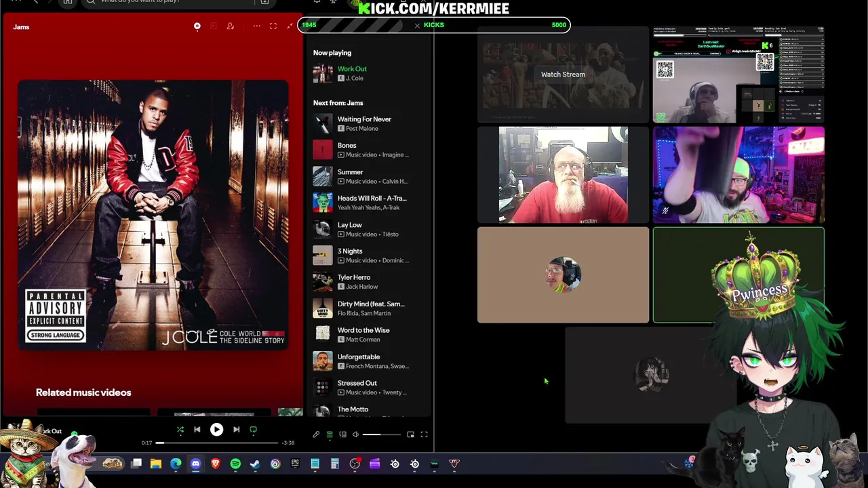Screen dimensions: 868x488
Task: Open the miniplayer icon
Action: click(411, 434)
